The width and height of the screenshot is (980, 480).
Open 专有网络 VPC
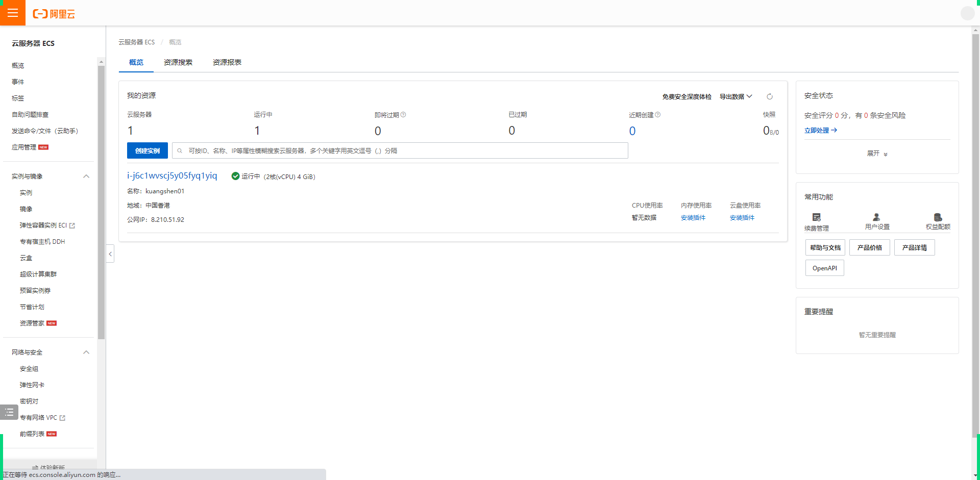point(38,417)
